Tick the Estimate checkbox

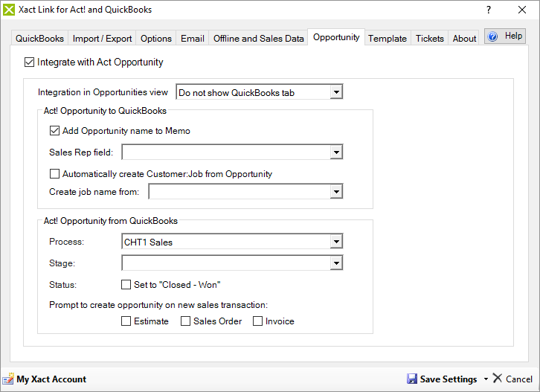point(126,321)
